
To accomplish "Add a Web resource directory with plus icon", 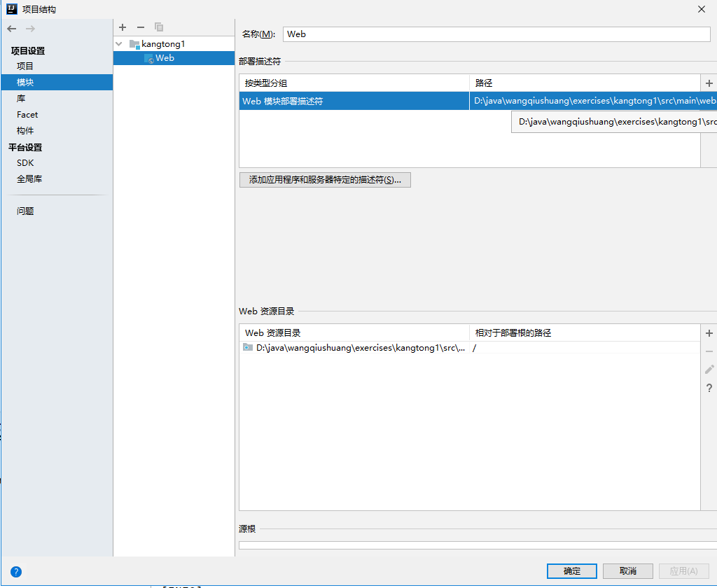I will click(x=709, y=333).
